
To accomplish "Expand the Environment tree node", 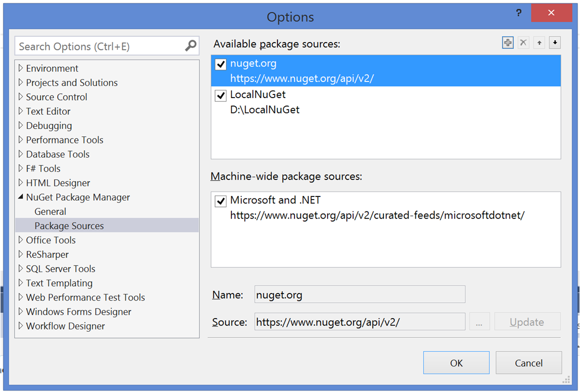I will pos(20,68).
